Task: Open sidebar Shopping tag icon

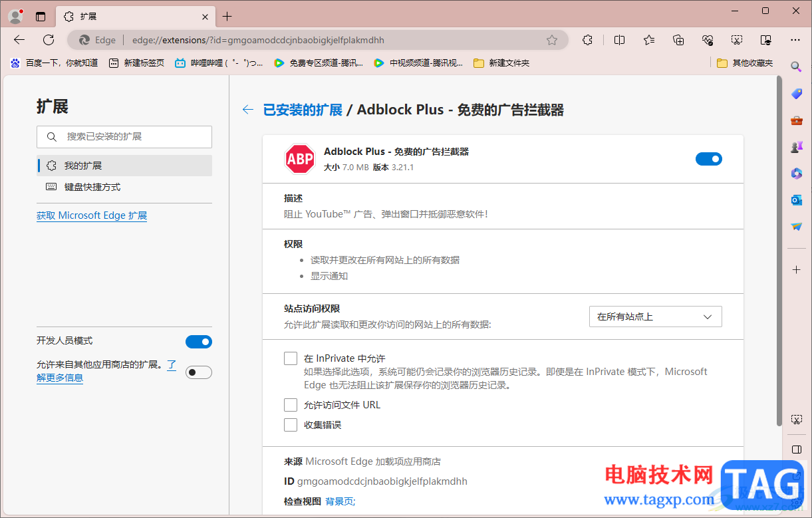Action: pos(796,94)
